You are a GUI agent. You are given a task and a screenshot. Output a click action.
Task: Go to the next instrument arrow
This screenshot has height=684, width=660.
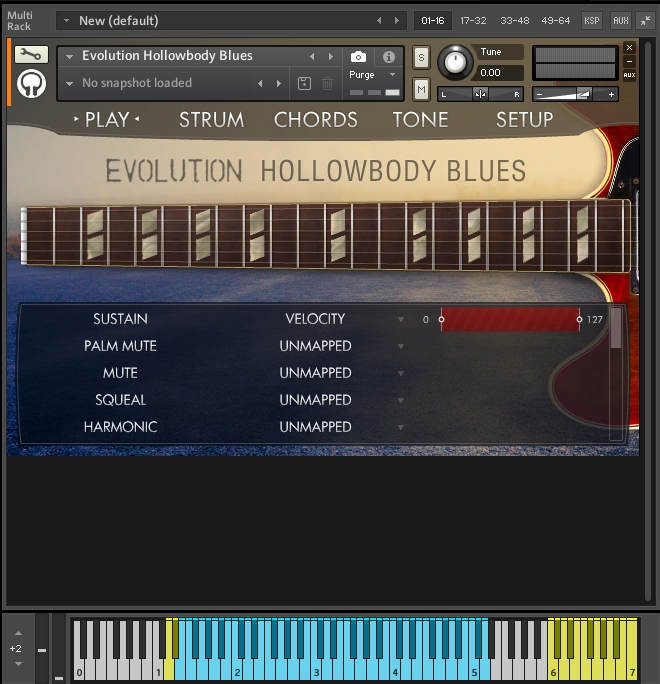[x=331, y=56]
